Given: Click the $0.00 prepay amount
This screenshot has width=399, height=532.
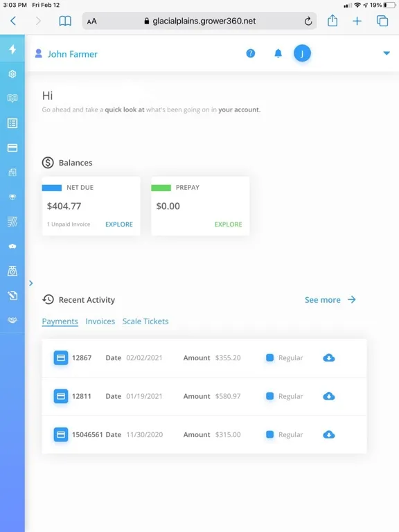Looking at the screenshot, I should click(168, 206).
